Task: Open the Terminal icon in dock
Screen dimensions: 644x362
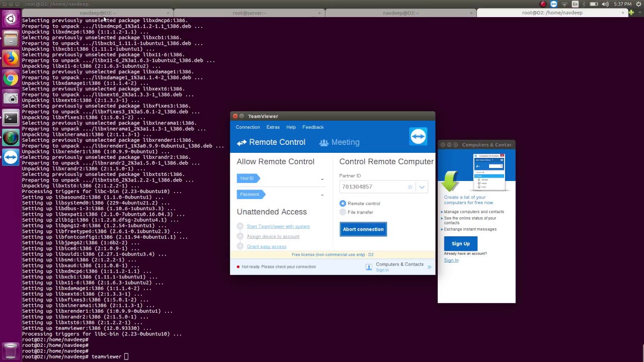Action: pyautogui.click(x=11, y=118)
